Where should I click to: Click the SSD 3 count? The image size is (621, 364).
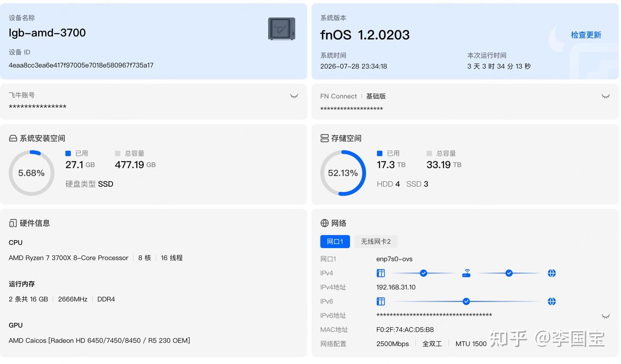(417, 184)
